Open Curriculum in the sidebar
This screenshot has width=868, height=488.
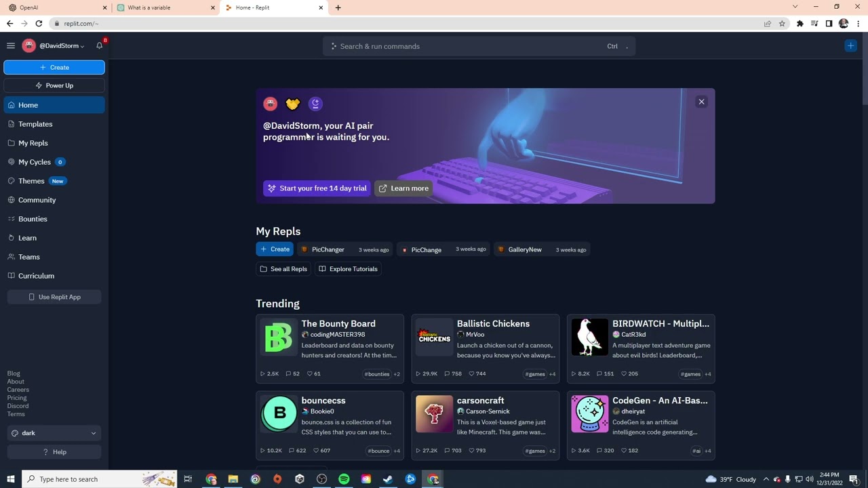(54, 276)
